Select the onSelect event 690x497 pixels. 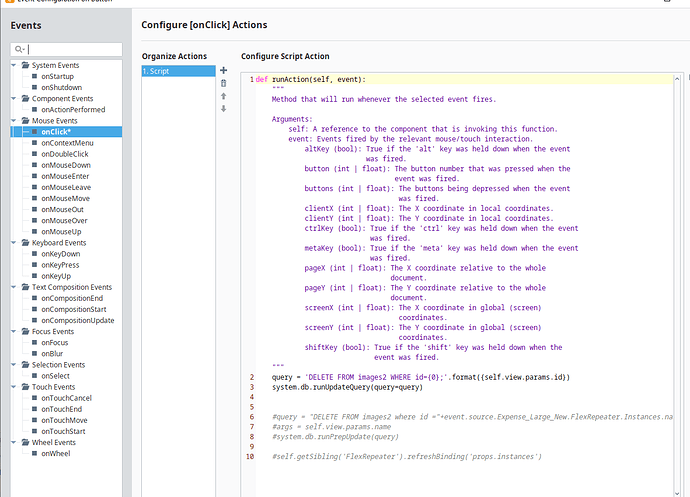(x=55, y=376)
